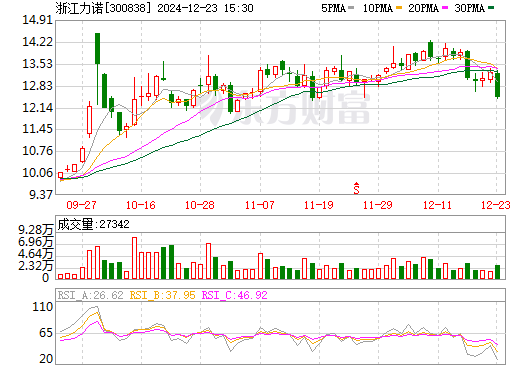Click the 20 RSI axis value
Screen dimensions: 520x365
[46, 359]
